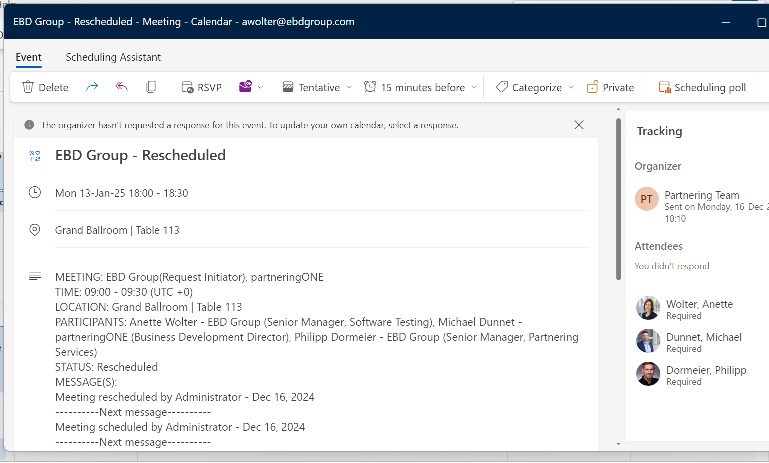Expand the Tentative show-as dropdown

tap(318, 87)
